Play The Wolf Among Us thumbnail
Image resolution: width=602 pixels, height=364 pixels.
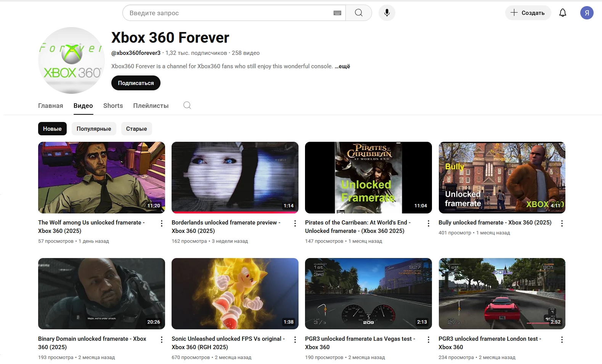[x=101, y=178]
